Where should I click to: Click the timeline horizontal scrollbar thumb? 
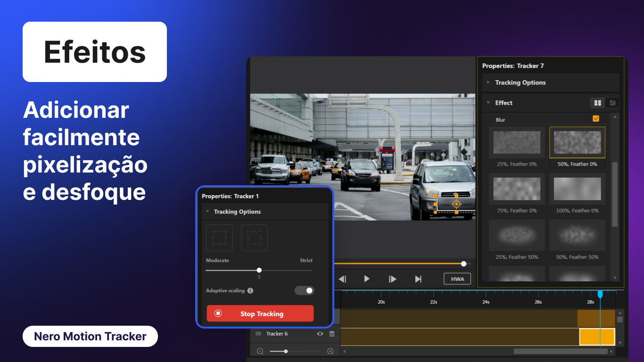[x=561, y=351]
